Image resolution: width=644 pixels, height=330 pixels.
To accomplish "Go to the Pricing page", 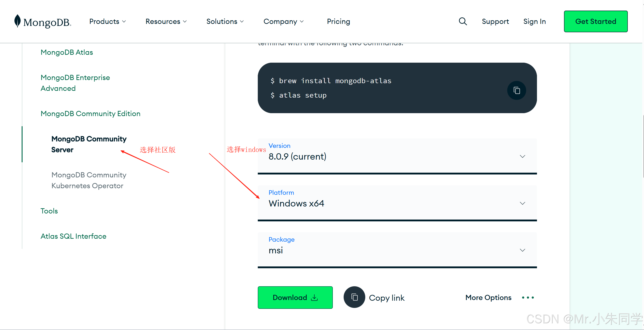I will click(x=338, y=21).
